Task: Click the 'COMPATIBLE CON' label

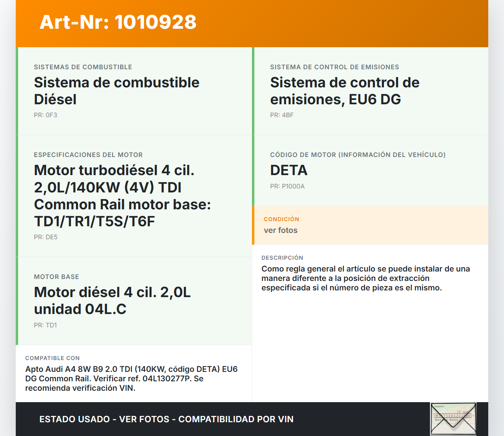Action: (52, 358)
